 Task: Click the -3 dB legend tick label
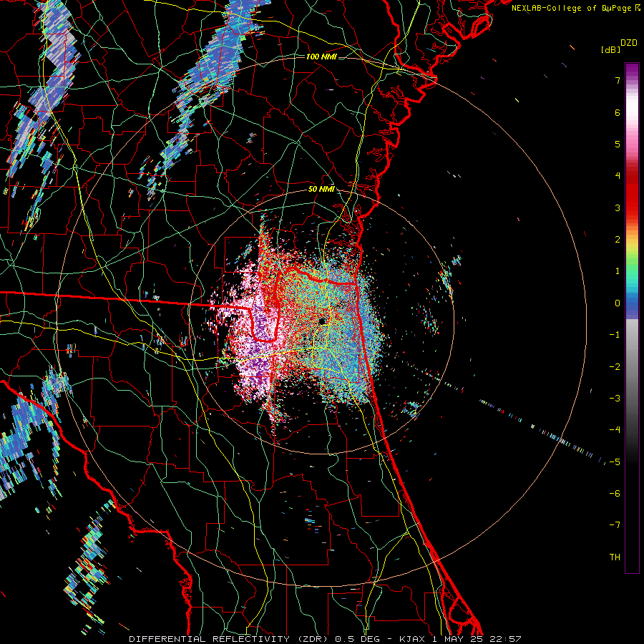coord(615,399)
